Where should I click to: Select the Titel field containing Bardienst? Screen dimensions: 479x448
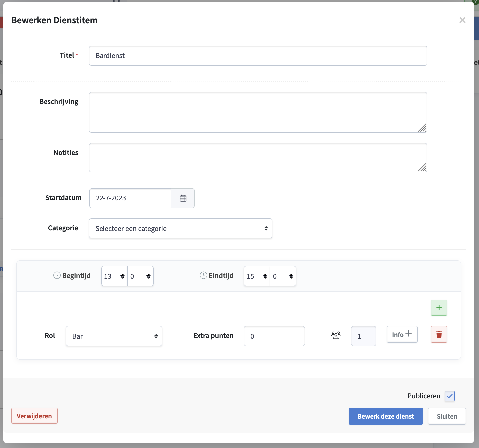(258, 56)
